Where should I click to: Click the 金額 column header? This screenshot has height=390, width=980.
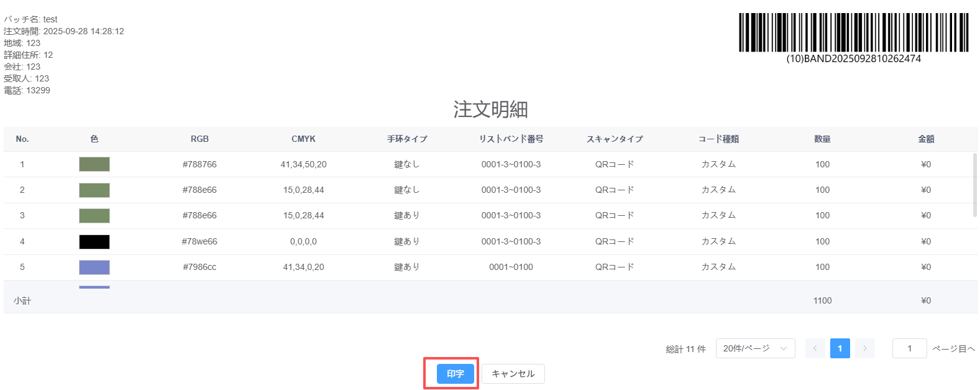[926, 139]
